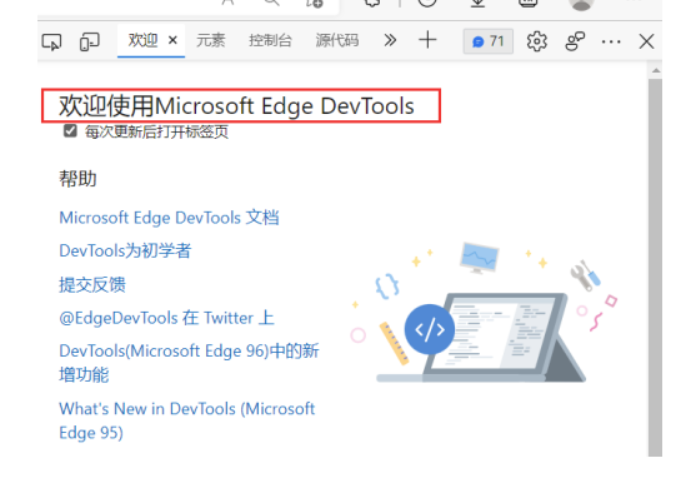This screenshot has height=491, width=679.
Task: Close the 欢迎 tab
Action: pos(172,40)
